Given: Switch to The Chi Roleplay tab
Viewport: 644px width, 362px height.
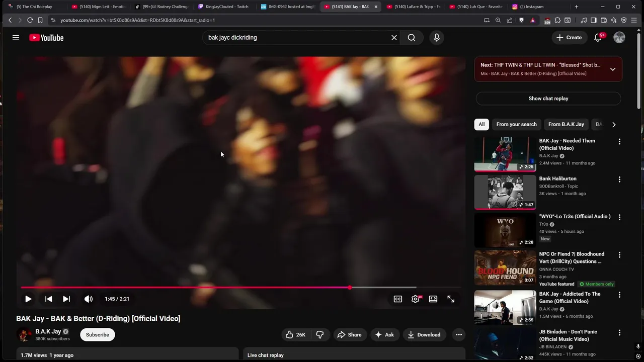Looking at the screenshot, I should 34,7.
